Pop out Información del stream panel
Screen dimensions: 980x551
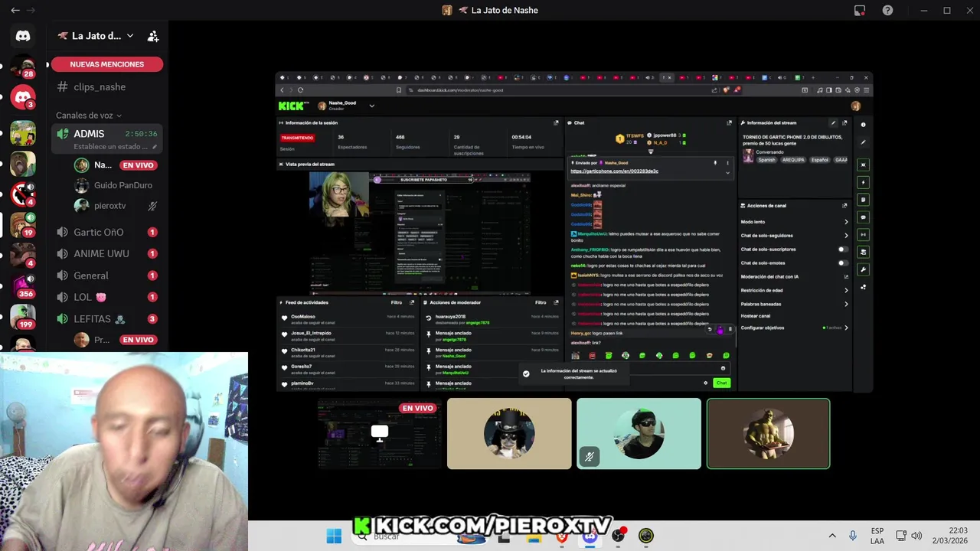(844, 122)
